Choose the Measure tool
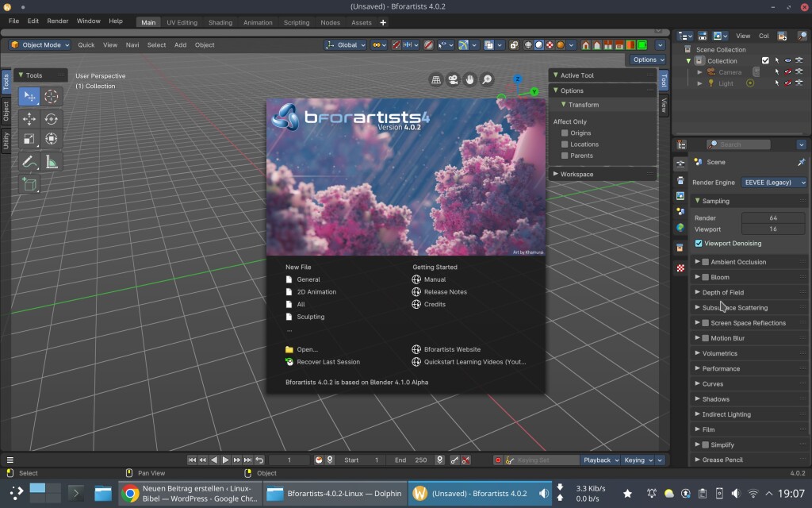Screen dimensions: 812x508 click(51, 162)
